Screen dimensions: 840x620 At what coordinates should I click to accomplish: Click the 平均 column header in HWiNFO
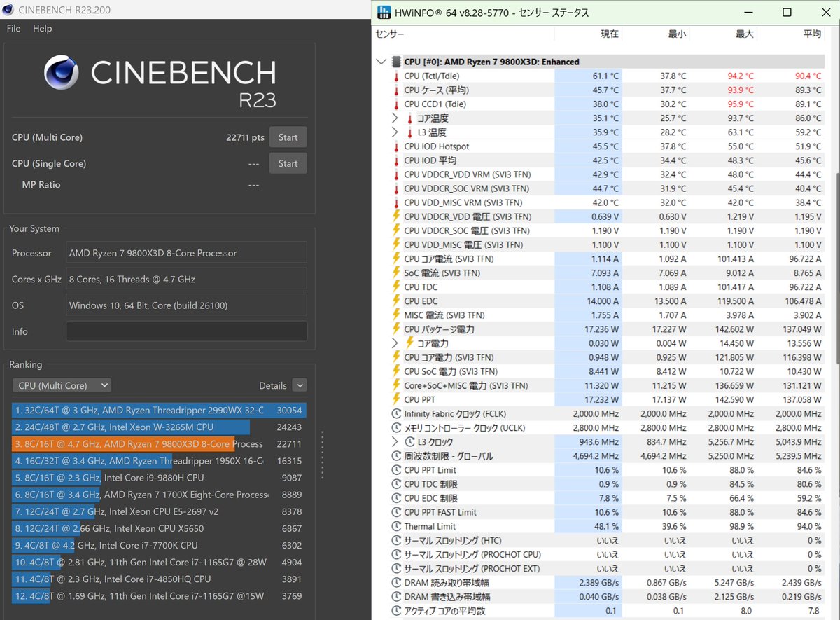point(812,34)
